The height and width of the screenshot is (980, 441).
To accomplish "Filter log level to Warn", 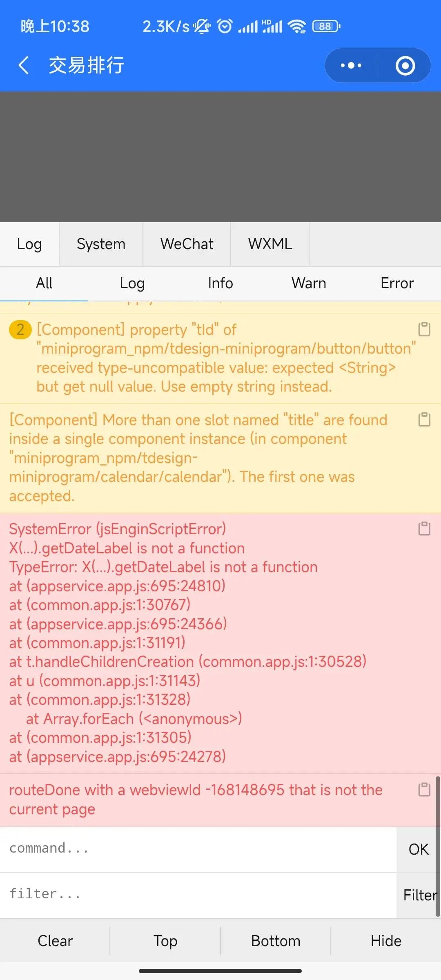I will [x=309, y=283].
